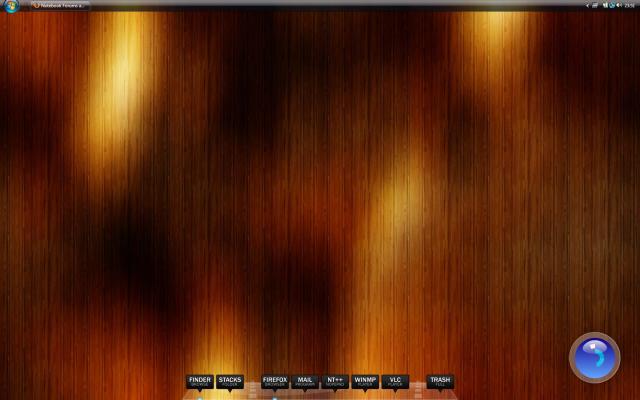Open the Winmp player dock icon
Viewport: 640px width, 400px height.
[x=365, y=382]
